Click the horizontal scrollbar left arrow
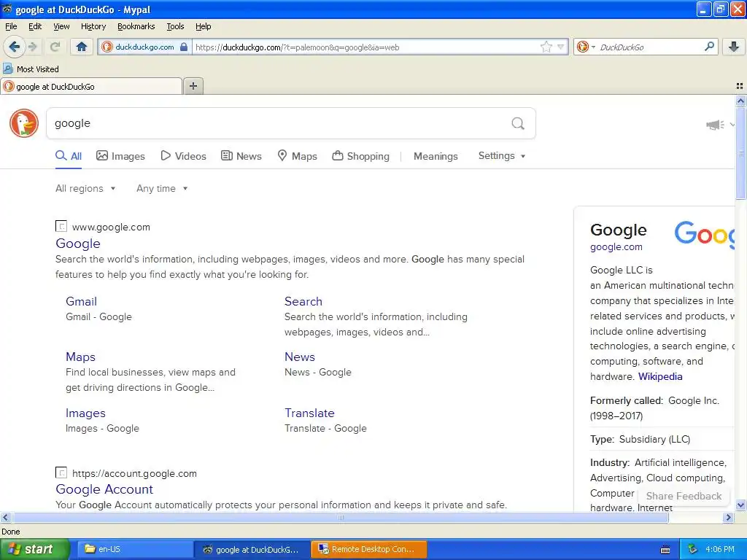747x560 pixels. click(5, 517)
